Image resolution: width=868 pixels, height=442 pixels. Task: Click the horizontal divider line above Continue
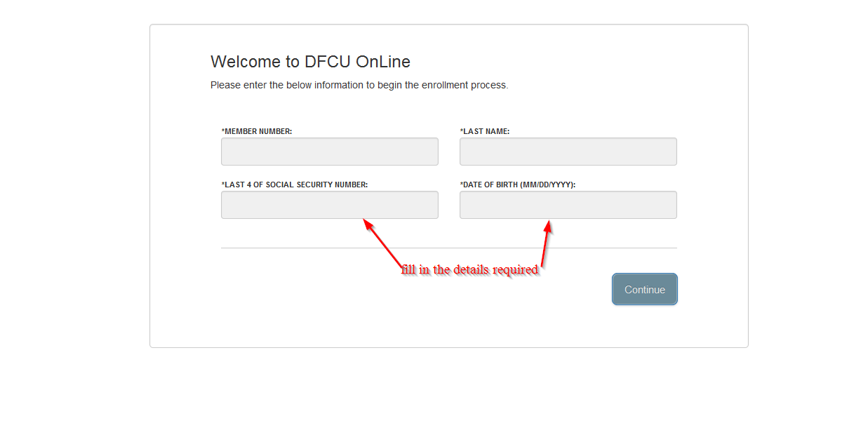449,248
